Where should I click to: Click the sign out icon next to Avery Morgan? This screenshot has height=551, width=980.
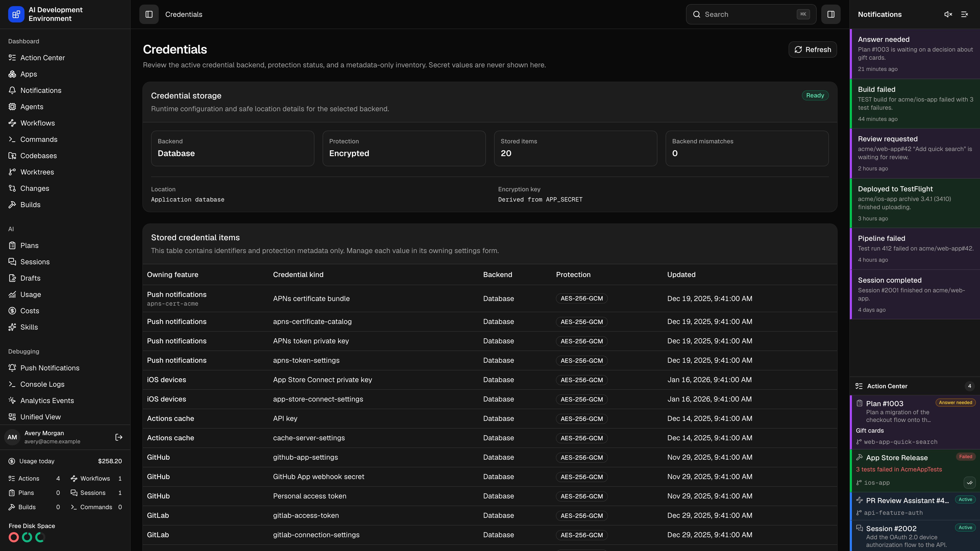click(x=119, y=437)
